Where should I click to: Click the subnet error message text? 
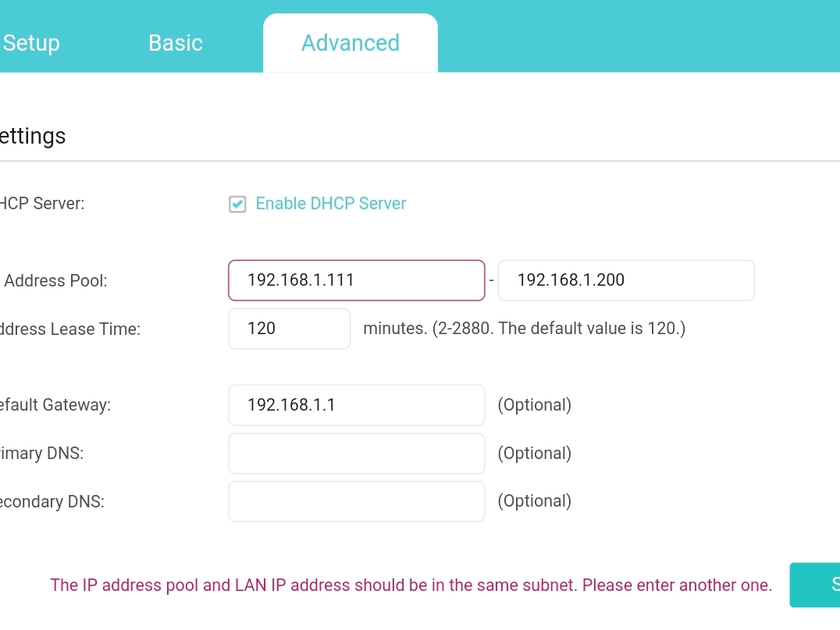(x=411, y=586)
